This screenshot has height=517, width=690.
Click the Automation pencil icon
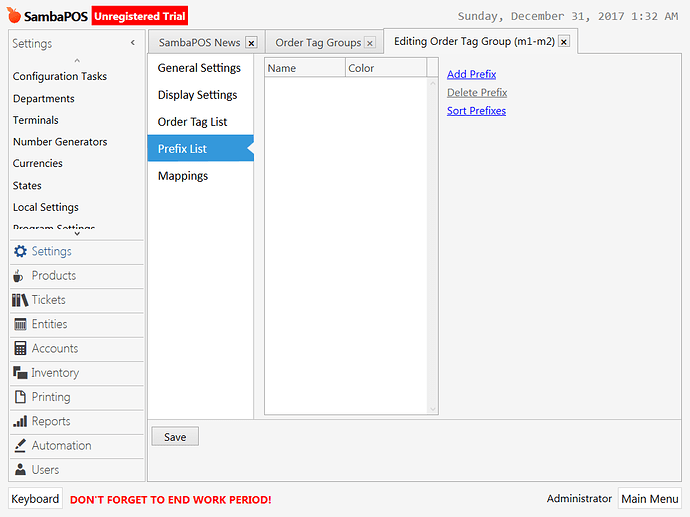[x=20, y=445]
